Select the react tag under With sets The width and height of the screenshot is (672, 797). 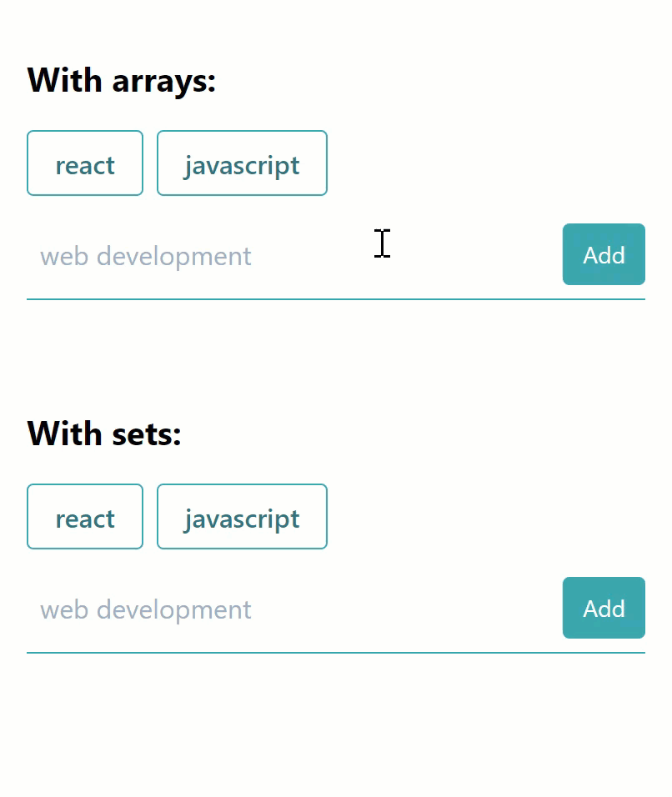point(85,516)
